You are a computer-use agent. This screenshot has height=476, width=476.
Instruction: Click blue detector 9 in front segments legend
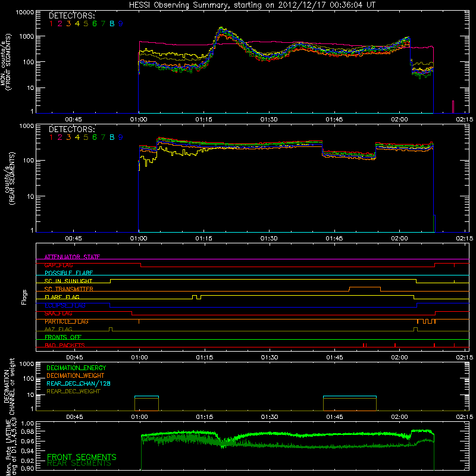click(121, 24)
